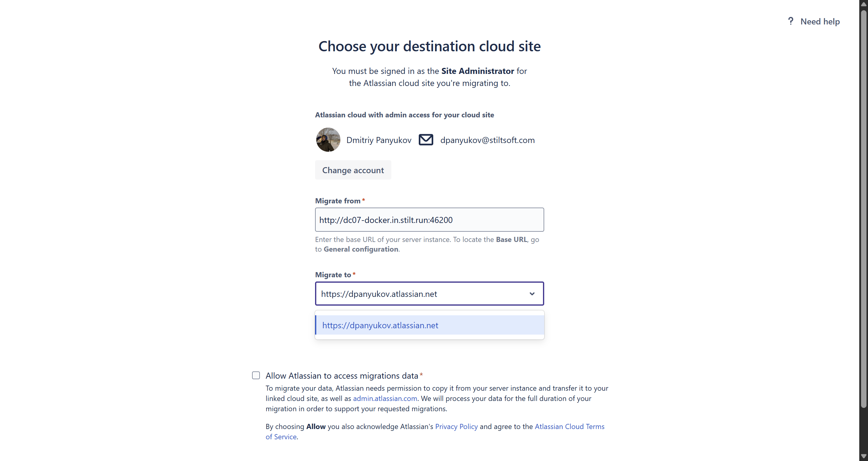This screenshot has width=868, height=461.
Task: Click the question mark help icon
Action: point(791,21)
